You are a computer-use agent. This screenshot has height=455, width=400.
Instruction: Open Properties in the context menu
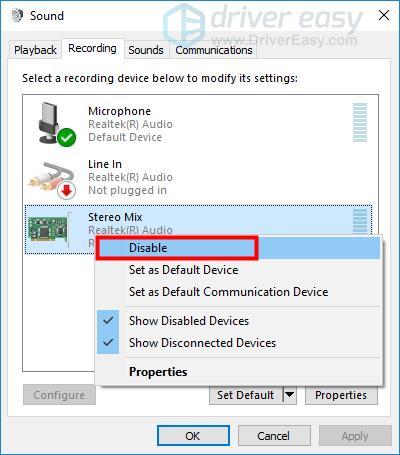(158, 372)
